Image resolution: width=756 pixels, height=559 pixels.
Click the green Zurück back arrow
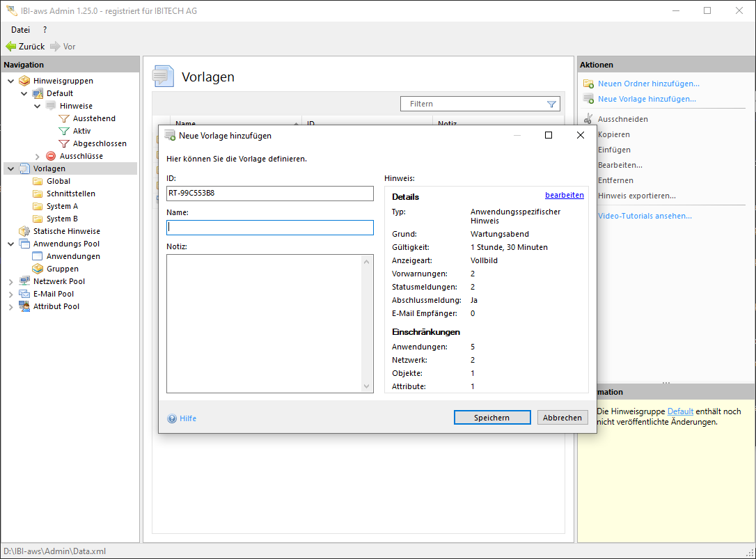pyautogui.click(x=10, y=47)
